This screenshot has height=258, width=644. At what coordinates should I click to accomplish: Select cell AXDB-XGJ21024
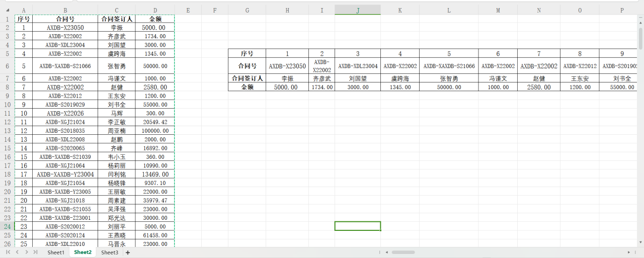coord(65,122)
